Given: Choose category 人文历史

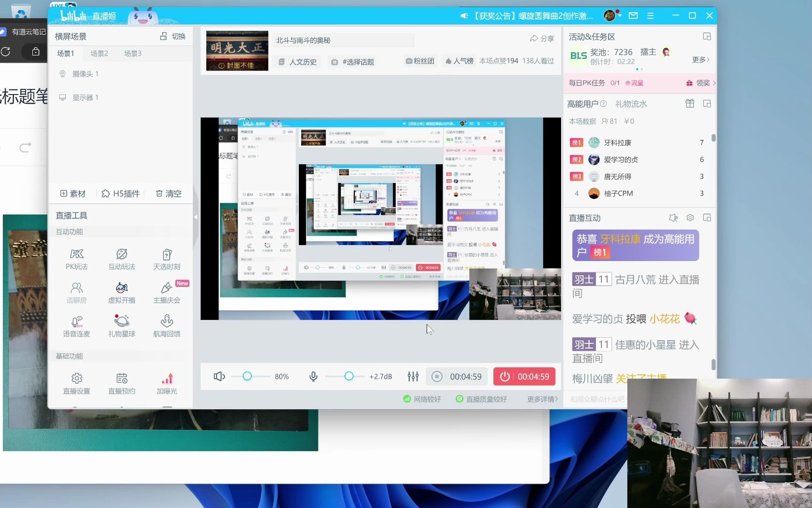Looking at the screenshot, I should [297, 62].
